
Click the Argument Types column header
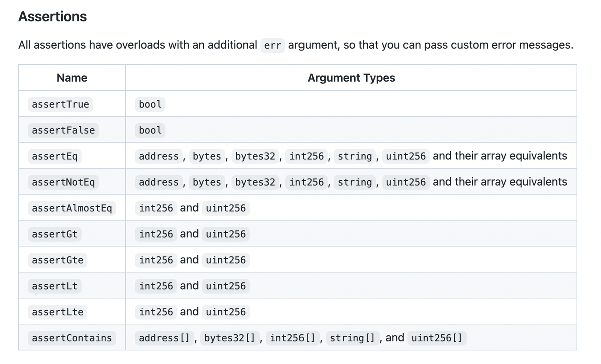(351, 78)
